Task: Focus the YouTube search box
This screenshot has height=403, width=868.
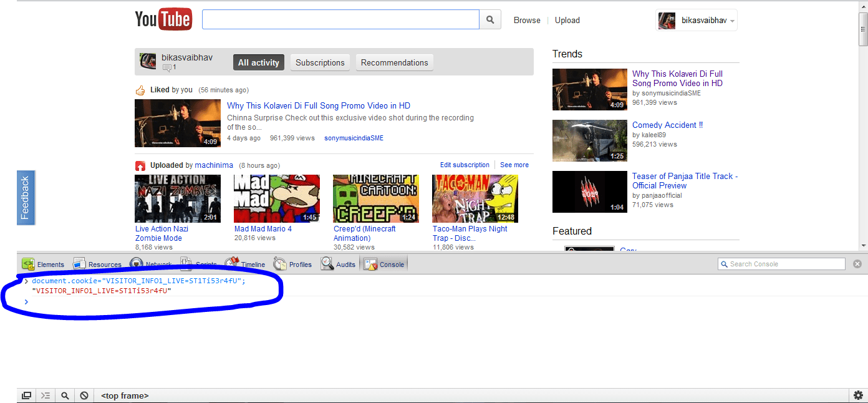Action: 340,19
